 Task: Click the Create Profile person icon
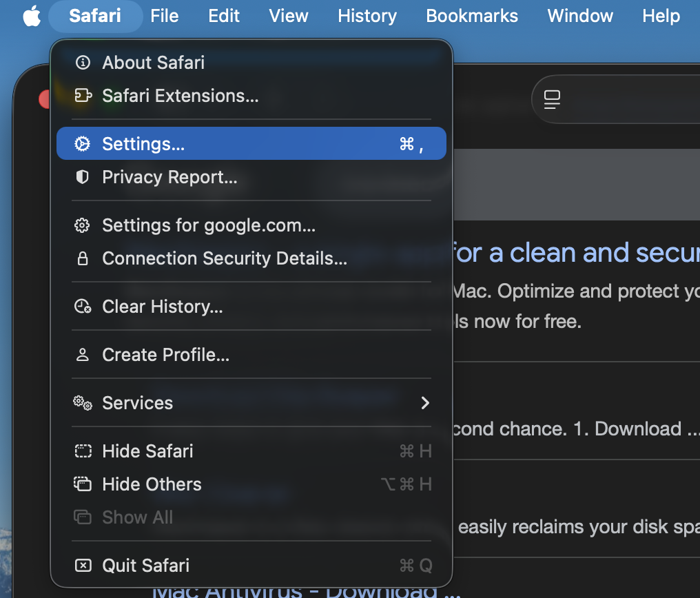point(83,355)
